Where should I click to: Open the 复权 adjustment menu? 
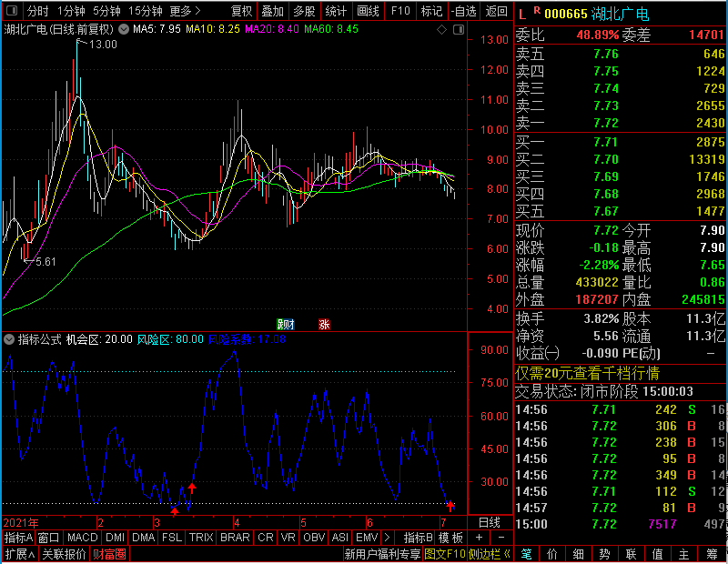[x=241, y=11]
